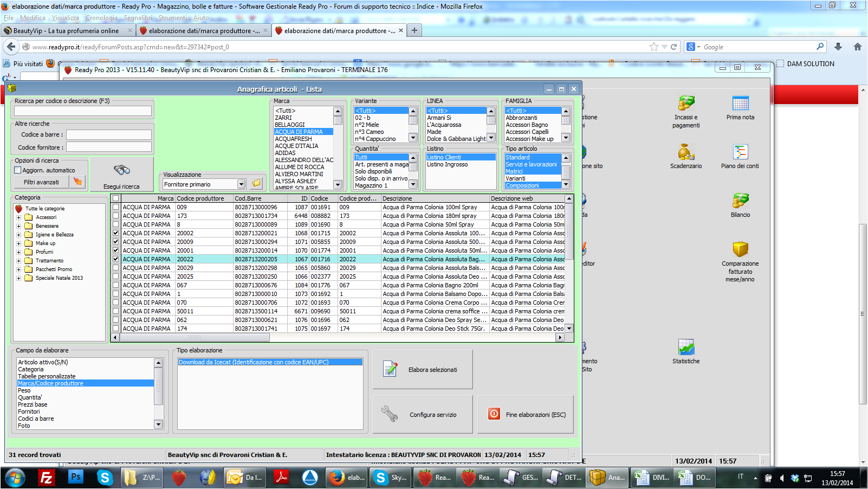Click Configura servizio button
868x489 pixels.
point(423,414)
